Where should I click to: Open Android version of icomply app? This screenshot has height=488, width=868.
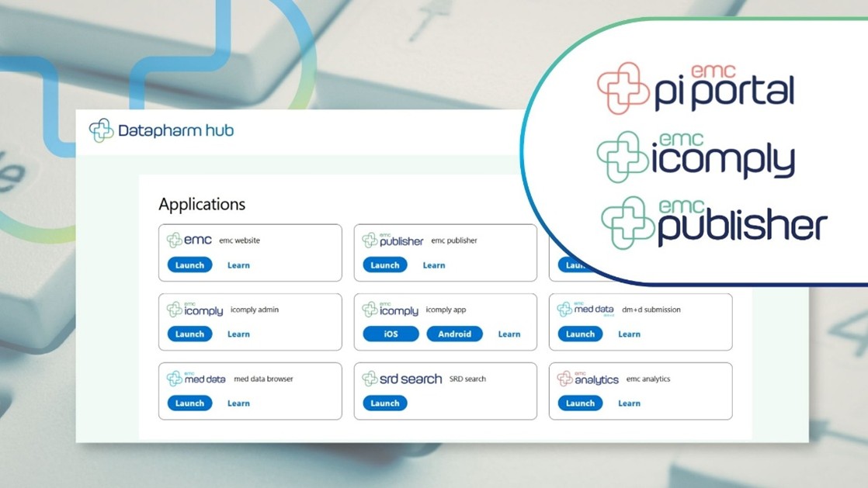[x=454, y=334]
